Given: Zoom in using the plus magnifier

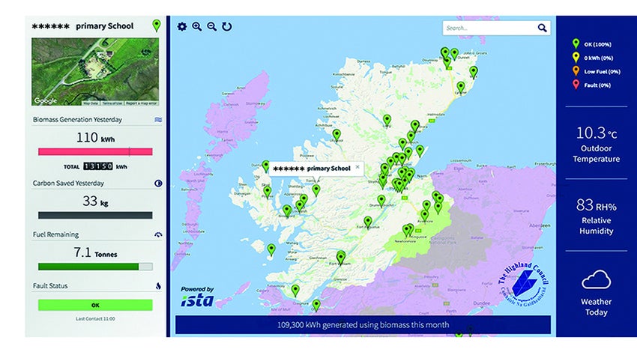Looking at the screenshot, I should click(197, 26).
